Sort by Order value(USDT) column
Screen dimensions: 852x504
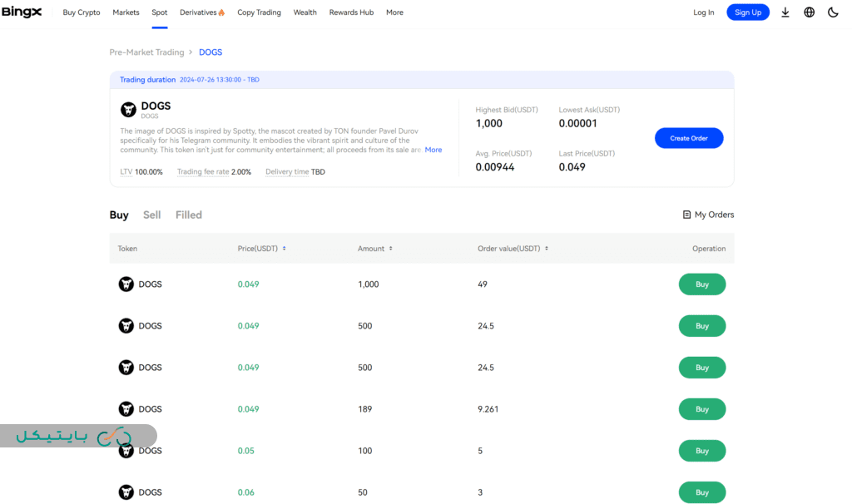click(547, 249)
